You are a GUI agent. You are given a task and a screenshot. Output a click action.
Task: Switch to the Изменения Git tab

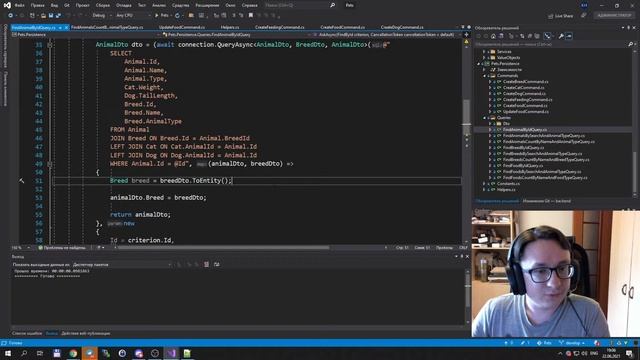pyautogui.click(x=547, y=201)
